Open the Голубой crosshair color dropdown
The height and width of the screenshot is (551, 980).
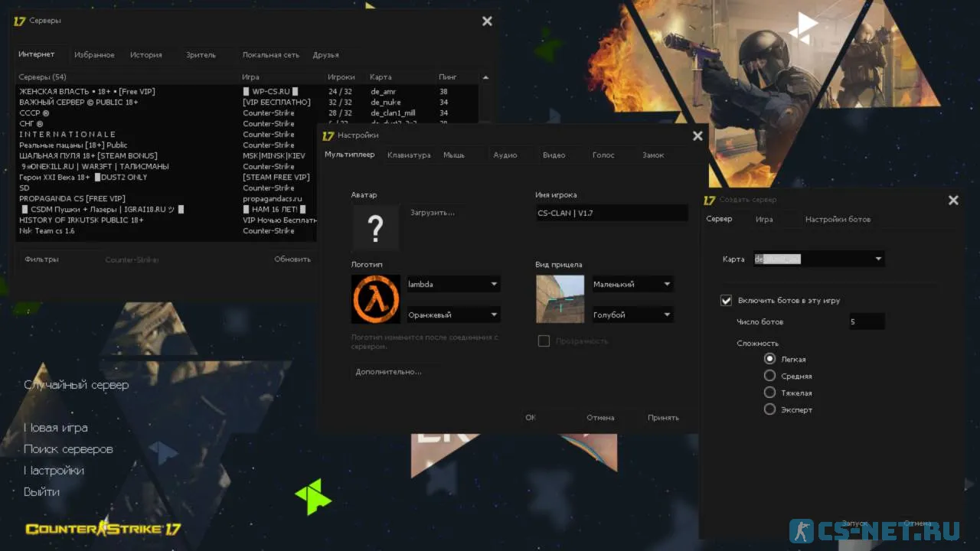[x=632, y=315]
